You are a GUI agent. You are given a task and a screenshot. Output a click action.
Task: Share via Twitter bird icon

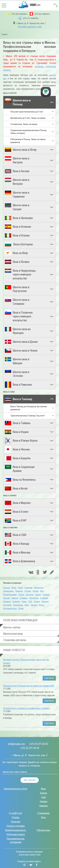coord(45,572)
